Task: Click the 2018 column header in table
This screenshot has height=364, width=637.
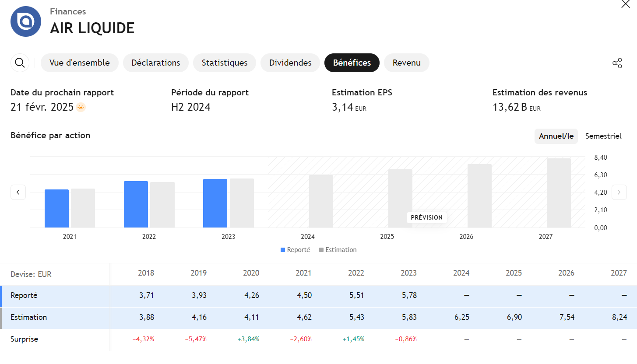Action: pos(146,273)
